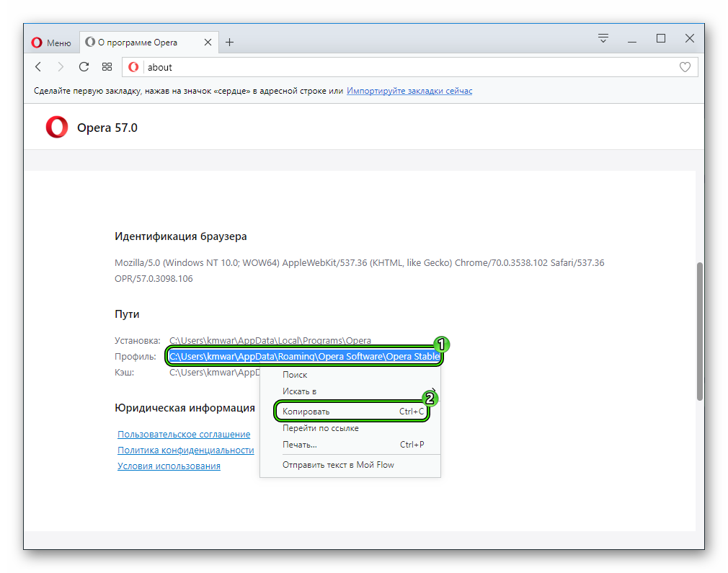Close the О программе Opera tab
Image resolution: width=728 pixels, height=573 pixels.
(x=208, y=43)
